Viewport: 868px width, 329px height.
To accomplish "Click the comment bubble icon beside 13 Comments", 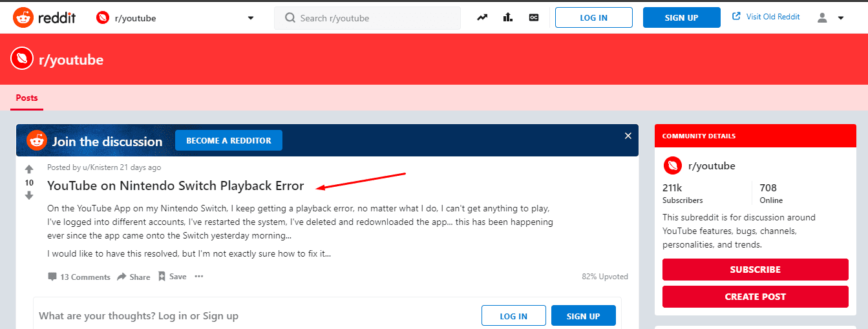I will [52, 277].
